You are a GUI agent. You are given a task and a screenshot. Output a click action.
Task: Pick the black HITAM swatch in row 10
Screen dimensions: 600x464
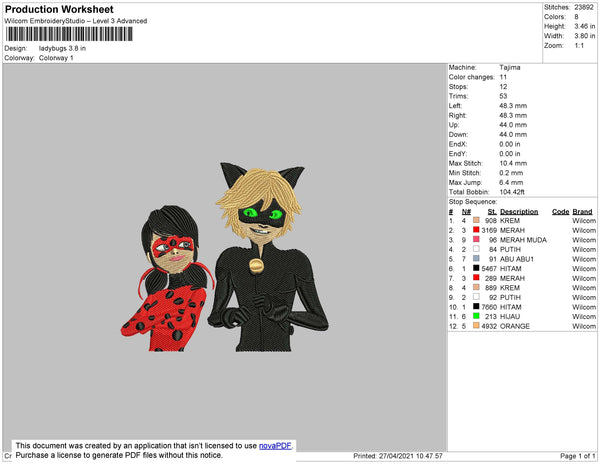click(476, 306)
